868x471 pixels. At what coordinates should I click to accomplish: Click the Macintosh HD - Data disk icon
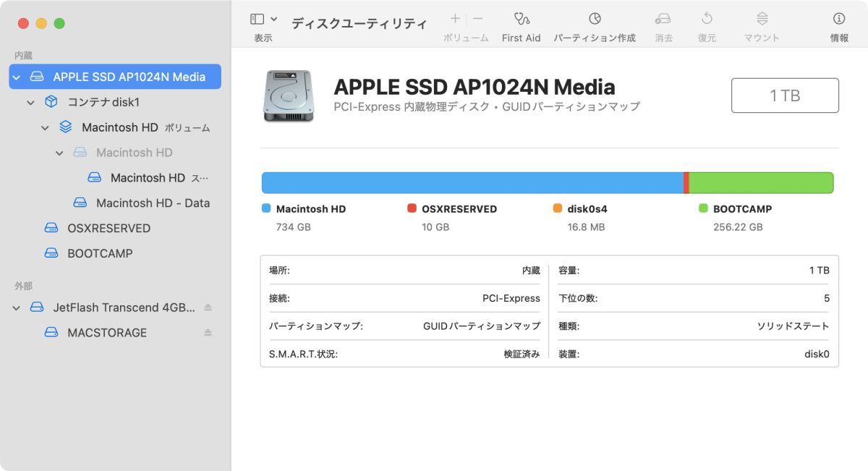coord(80,203)
